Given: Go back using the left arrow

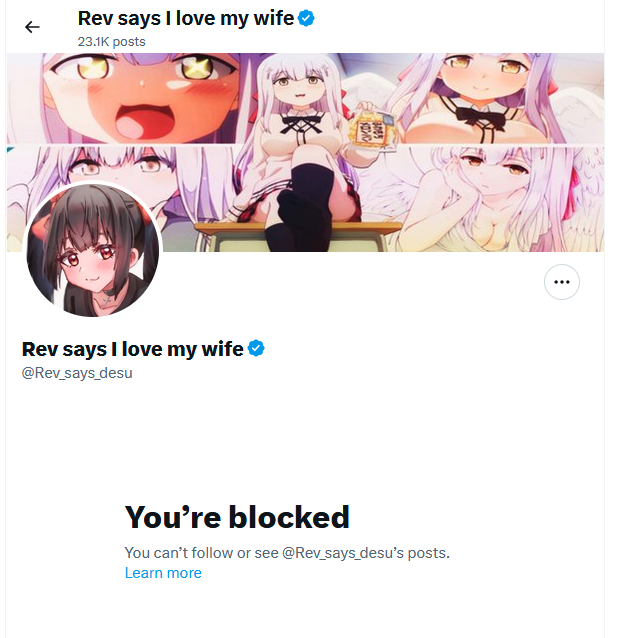Looking at the screenshot, I should point(32,27).
